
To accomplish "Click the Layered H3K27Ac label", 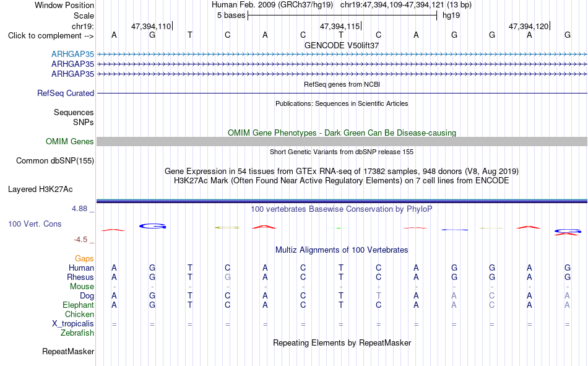I will [x=40, y=190].
